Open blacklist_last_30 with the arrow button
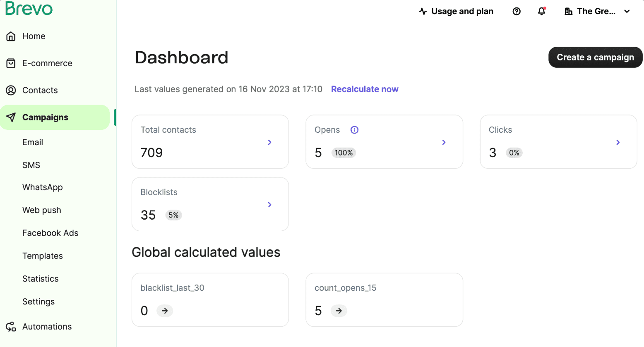 [x=165, y=311]
